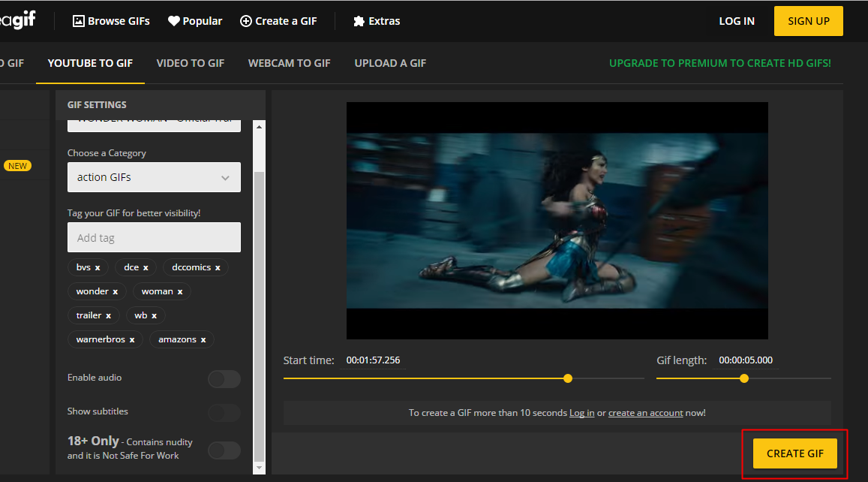Image resolution: width=868 pixels, height=482 pixels.
Task: Open Browse GIFs menu
Action: coord(111,21)
